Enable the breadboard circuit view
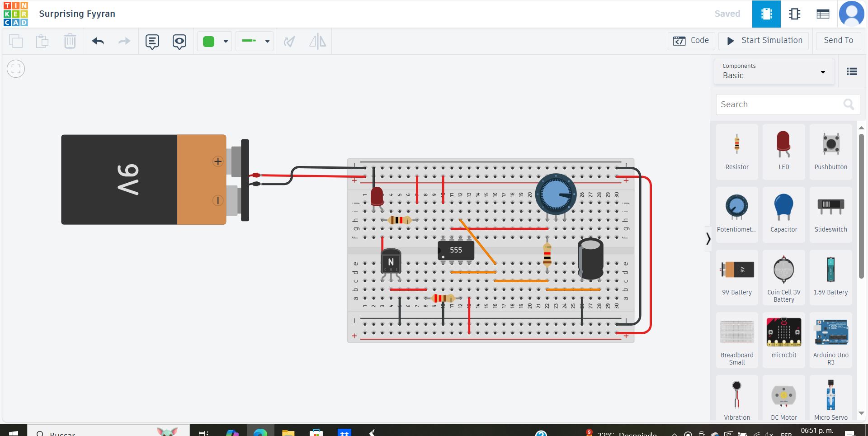The width and height of the screenshot is (868, 436). 766,14
